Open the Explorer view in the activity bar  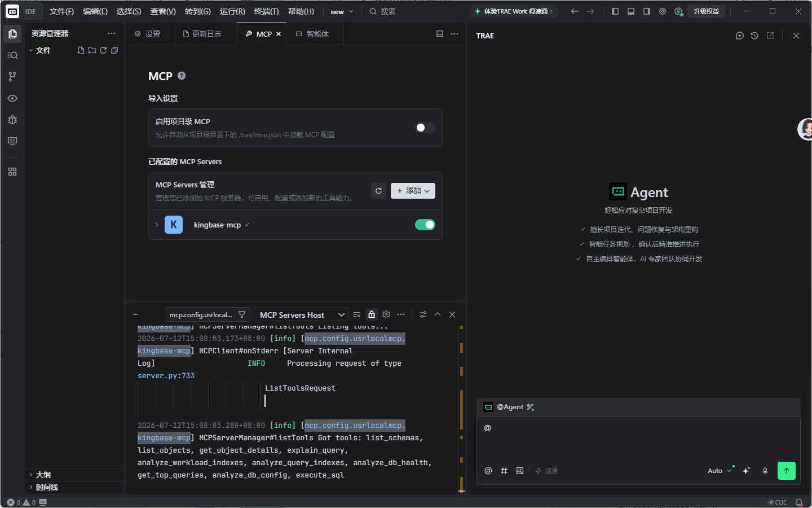pyautogui.click(x=12, y=34)
